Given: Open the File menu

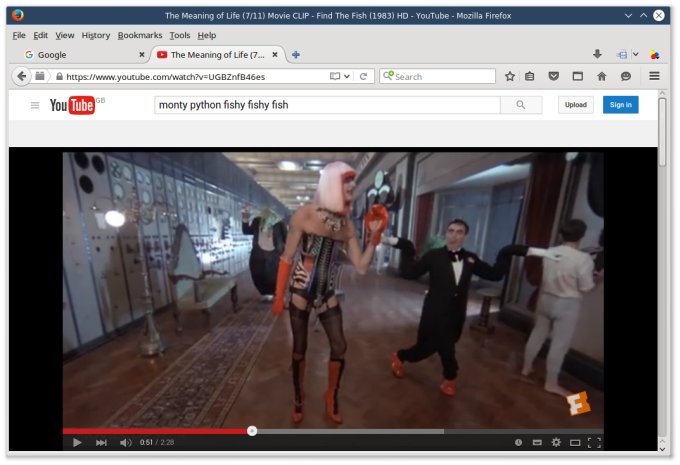Looking at the screenshot, I should (19, 36).
